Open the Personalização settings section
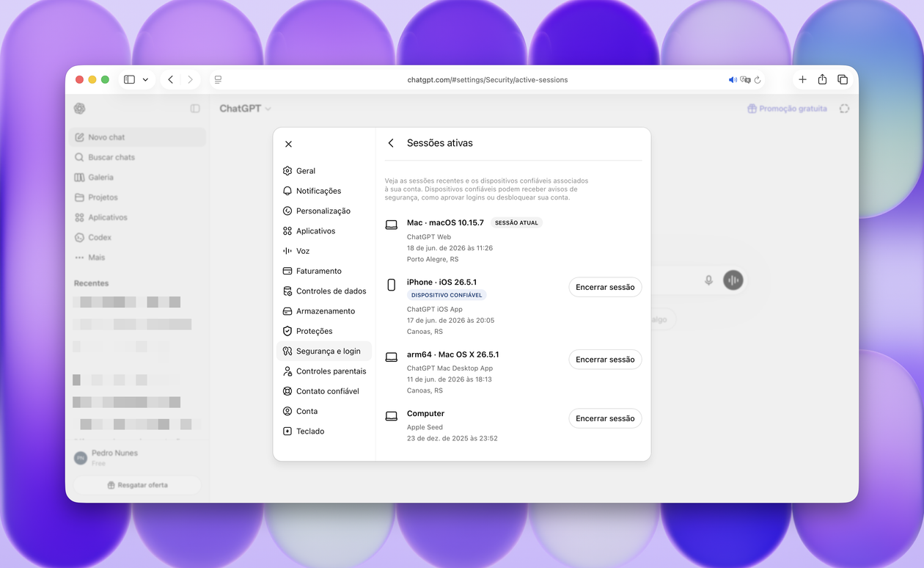 pos(324,211)
